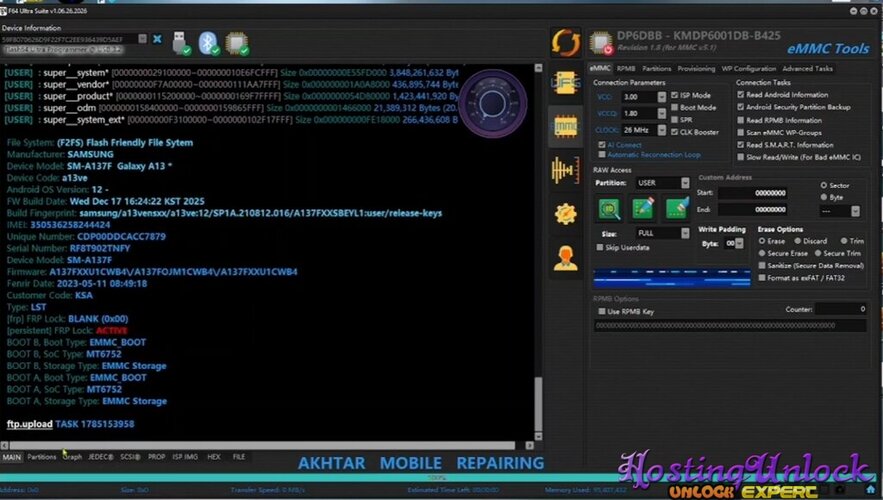The image size is (883, 500).
Task: Click the USB device connection icon
Action: 181,43
